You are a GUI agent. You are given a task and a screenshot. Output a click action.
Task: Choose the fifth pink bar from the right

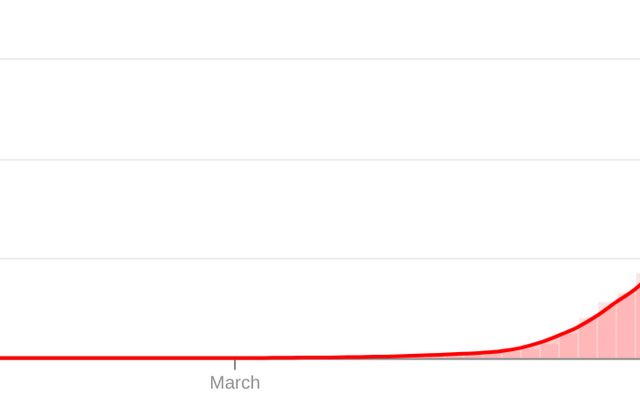[568, 344]
